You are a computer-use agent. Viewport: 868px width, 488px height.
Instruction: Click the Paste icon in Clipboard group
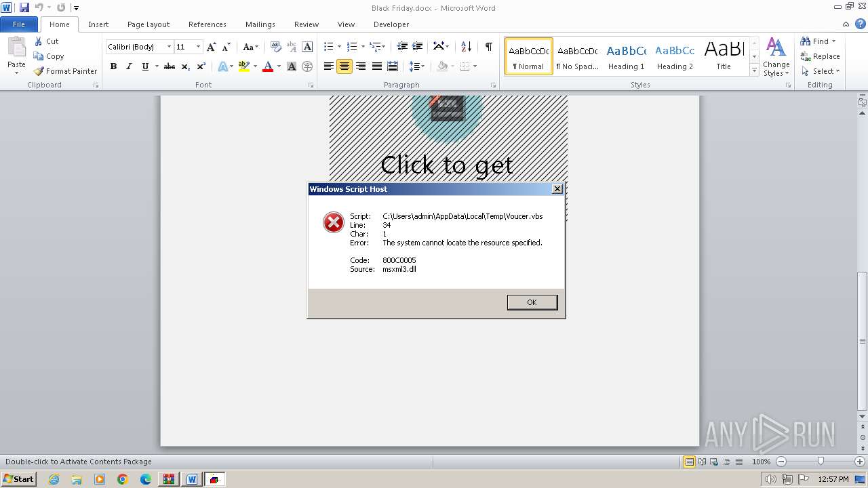point(16,47)
